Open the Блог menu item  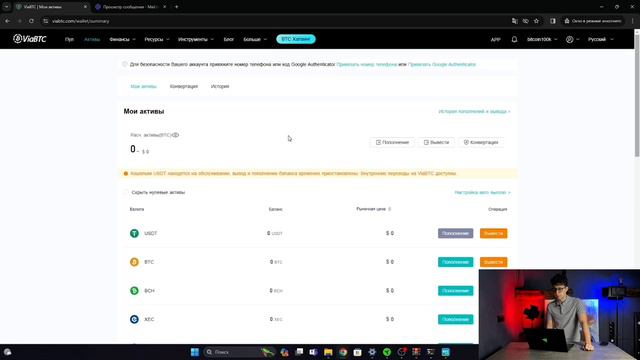229,40
